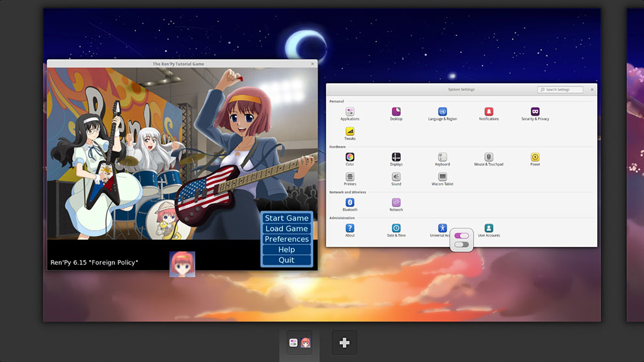Click Quit in Ren'Py menu
This screenshot has width=644, height=362.
tap(287, 260)
